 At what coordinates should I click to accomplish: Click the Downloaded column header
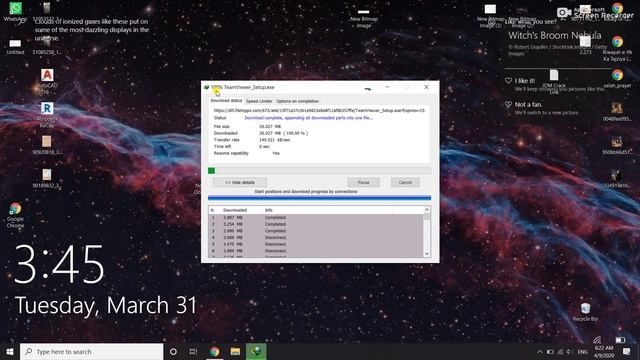pos(235,210)
